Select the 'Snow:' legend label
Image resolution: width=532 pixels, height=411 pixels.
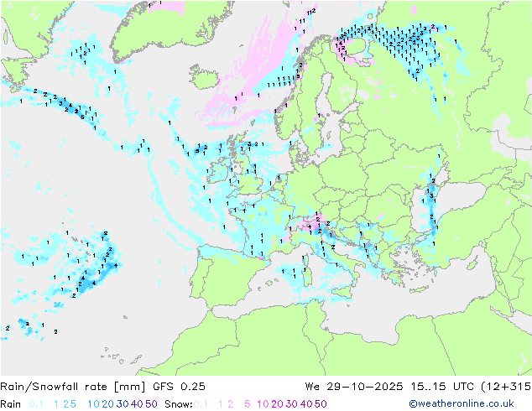tap(179, 404)
